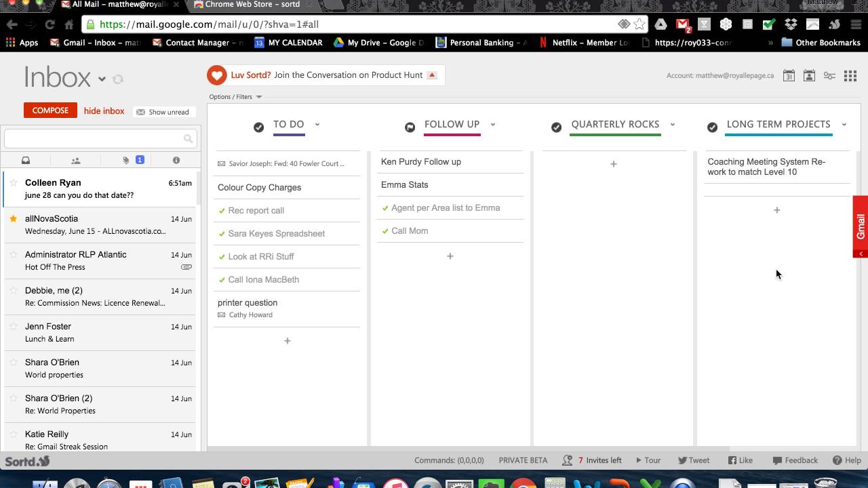The height and width of the screenshot is (488, 868).
Task: Start the Tour from the bottom bar
Action: [648, 461]
